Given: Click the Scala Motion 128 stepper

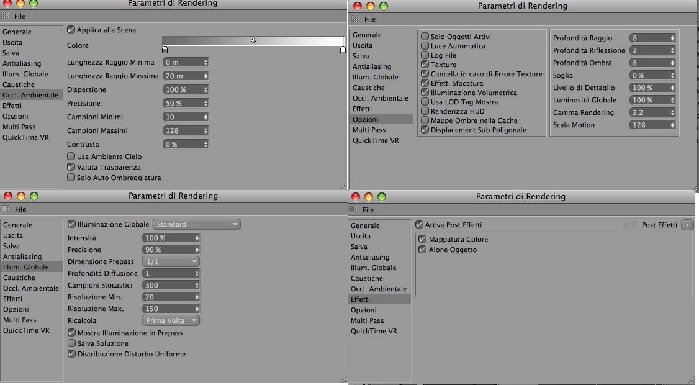Looking at the screenshot, I should 672,125.
